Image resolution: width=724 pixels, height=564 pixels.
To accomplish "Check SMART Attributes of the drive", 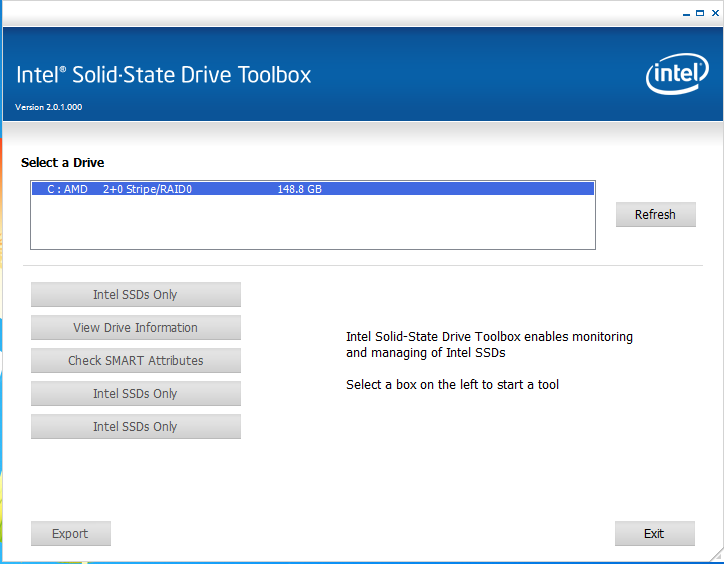I will (136, 360).
